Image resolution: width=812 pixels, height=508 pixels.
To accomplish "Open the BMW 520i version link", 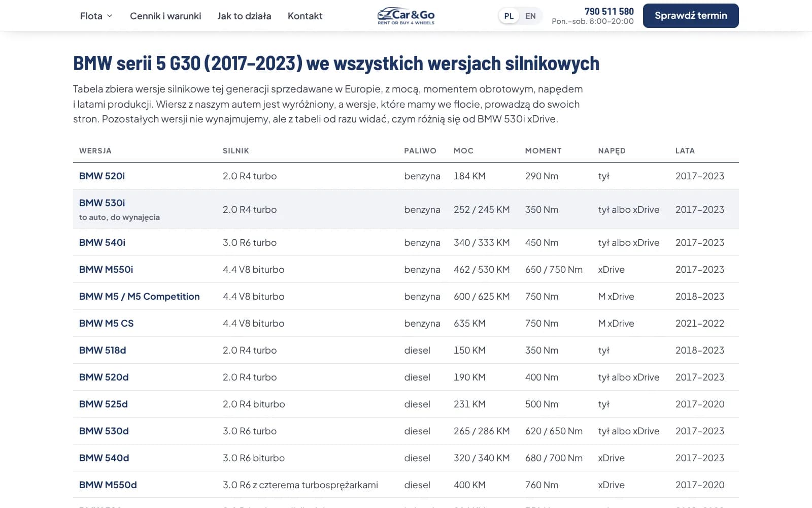I will (102, 176).
